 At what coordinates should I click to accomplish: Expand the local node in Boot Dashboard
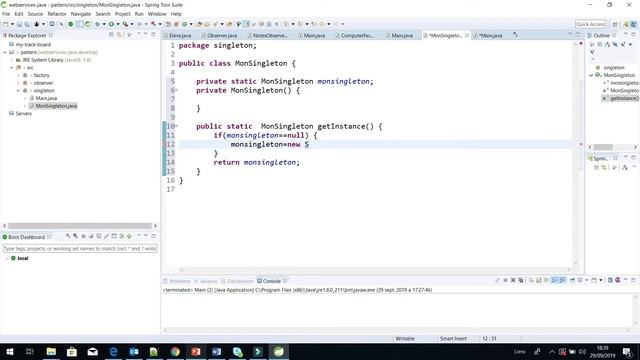tap(7, 258)
